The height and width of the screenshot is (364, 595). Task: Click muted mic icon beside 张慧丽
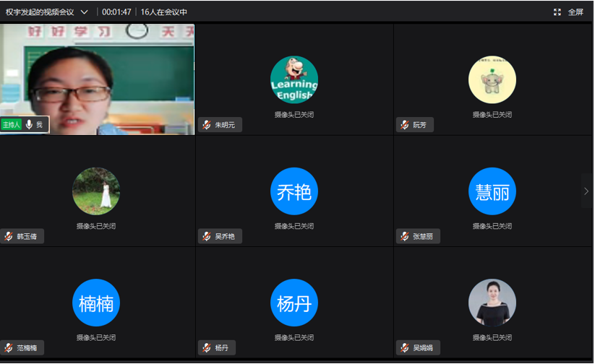point(406,236)
